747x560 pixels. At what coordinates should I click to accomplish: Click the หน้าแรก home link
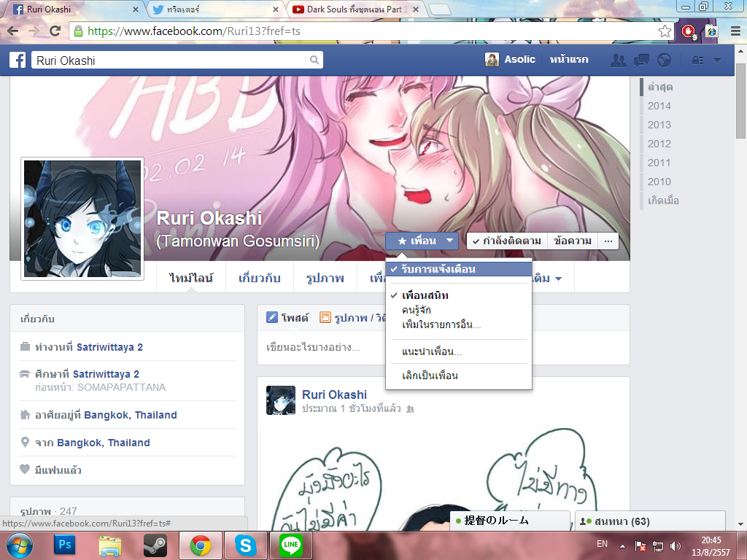569,60
